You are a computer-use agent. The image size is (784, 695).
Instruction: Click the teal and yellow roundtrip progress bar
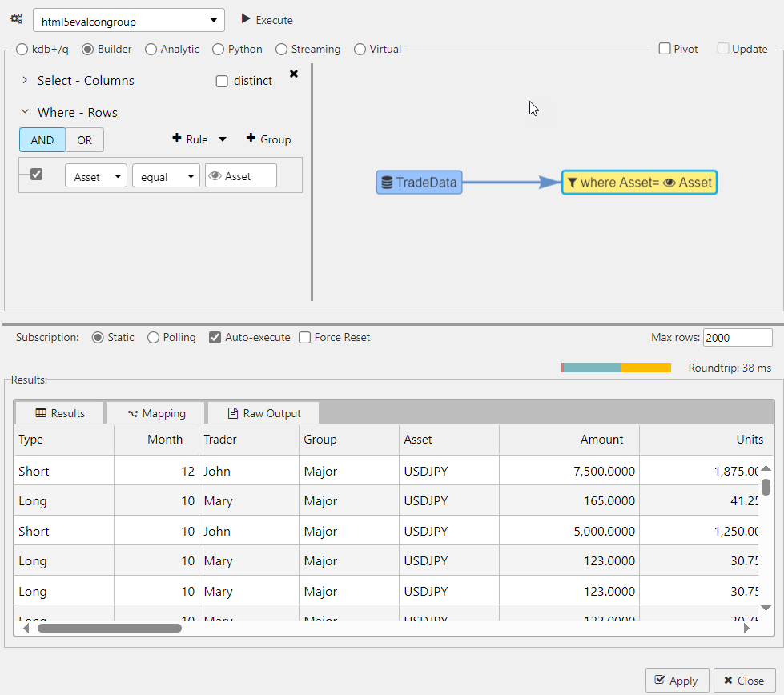click(x=616, y=367)
